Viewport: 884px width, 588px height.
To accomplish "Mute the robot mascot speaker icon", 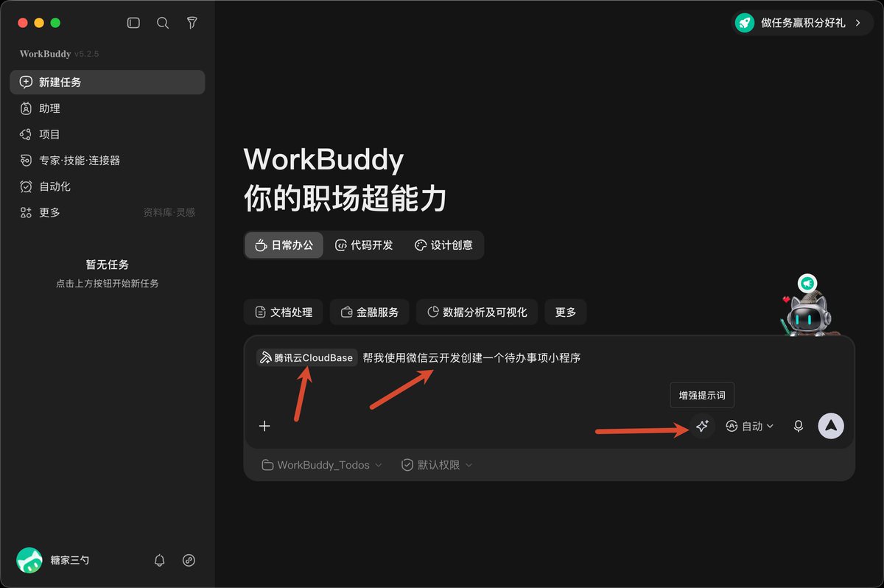I will pos(807,283).
